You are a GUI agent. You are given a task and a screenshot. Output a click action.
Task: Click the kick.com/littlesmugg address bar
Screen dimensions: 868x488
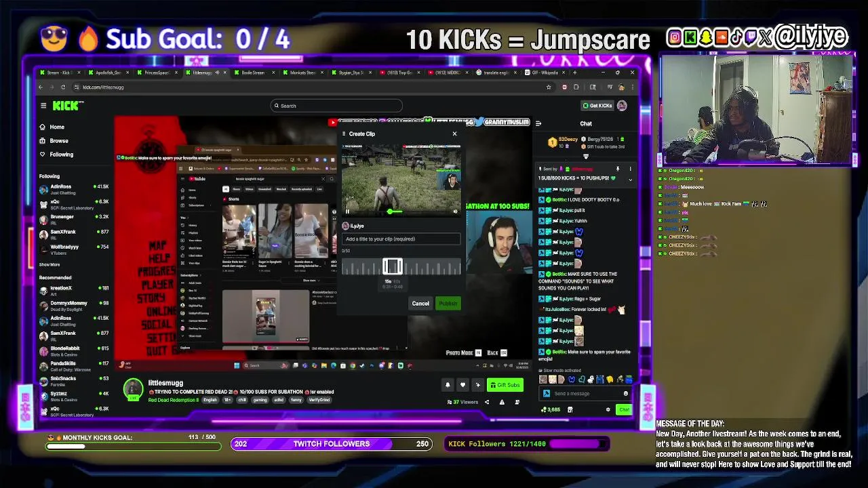(312, 87)
